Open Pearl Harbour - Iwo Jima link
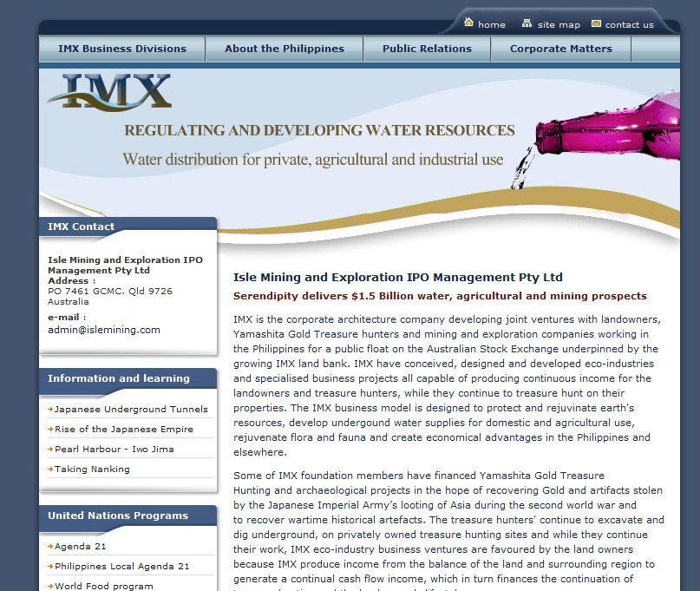 coord(114,450)
